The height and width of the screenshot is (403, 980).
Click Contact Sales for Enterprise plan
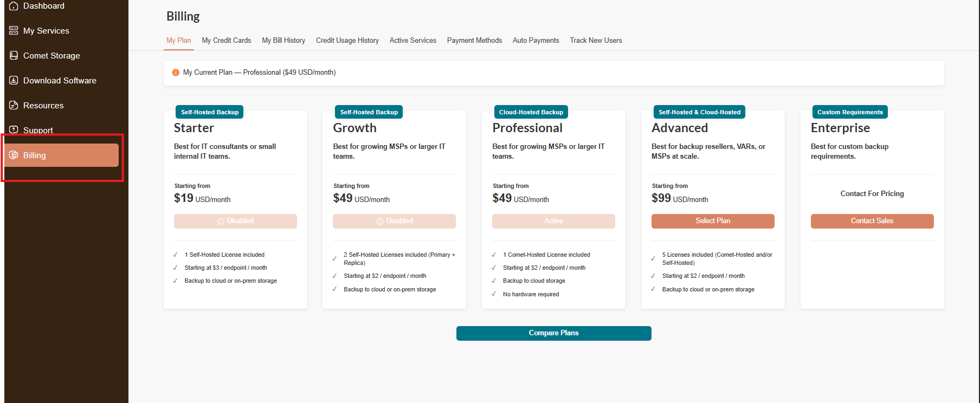[x=872, y=221]
